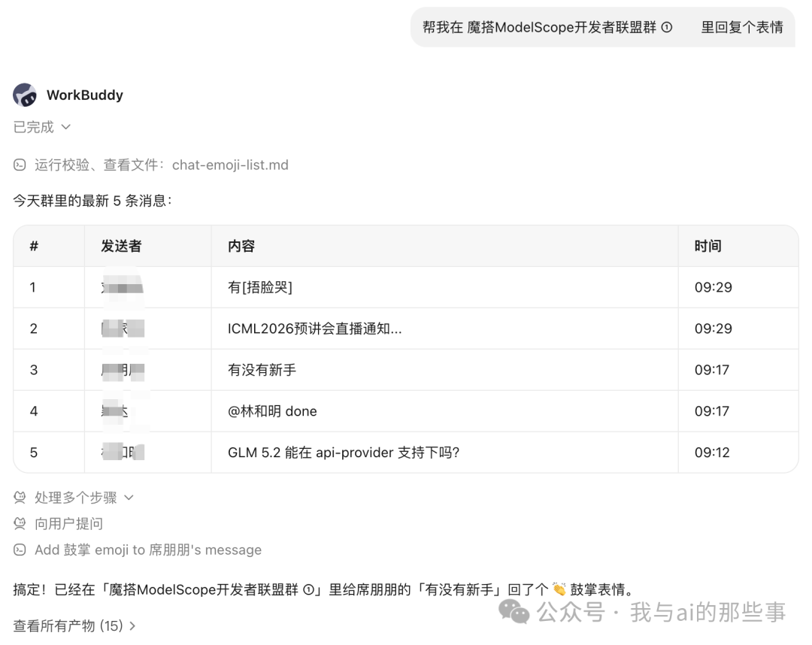
Task: Click the icon beside 处理多个步骤
Action: pos(20,498)
